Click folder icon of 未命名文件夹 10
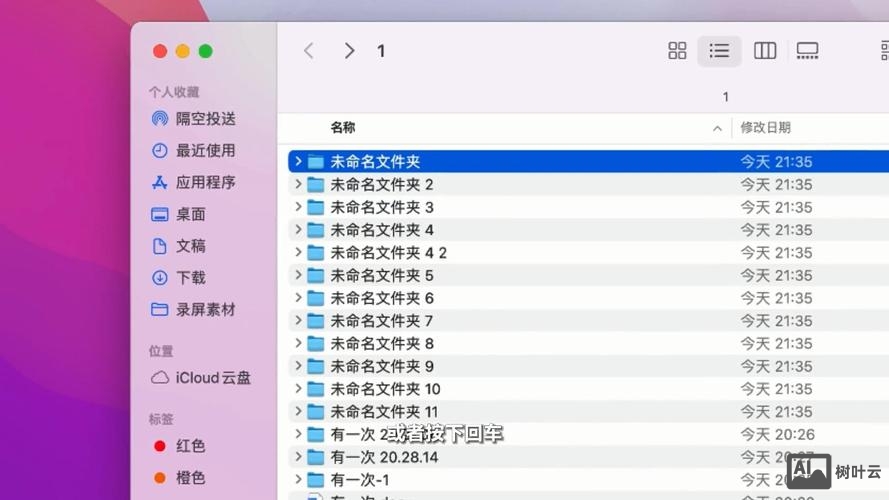 [x=316, y=388]
